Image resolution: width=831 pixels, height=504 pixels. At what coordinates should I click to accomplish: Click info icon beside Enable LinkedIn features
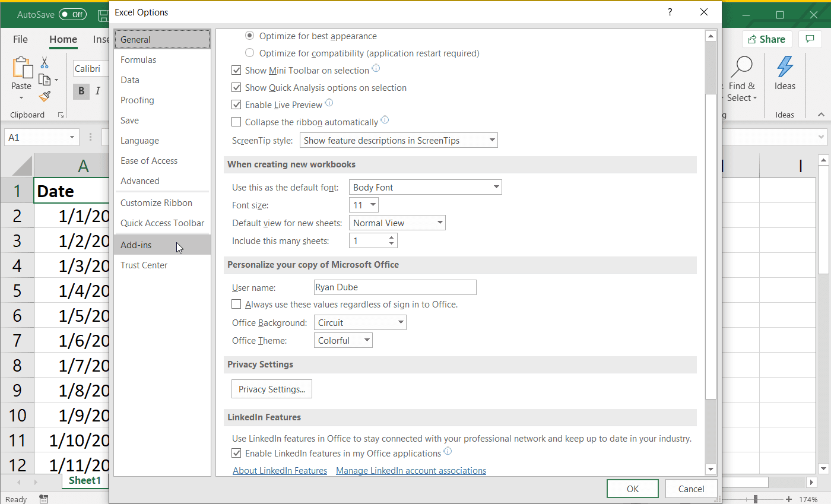(448, 451)
